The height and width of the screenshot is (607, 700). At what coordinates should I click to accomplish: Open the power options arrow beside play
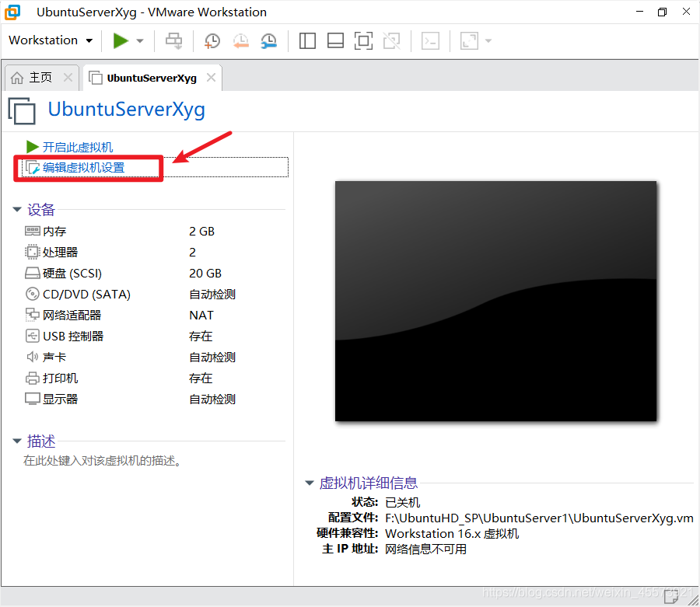click(x=140, y=41)
